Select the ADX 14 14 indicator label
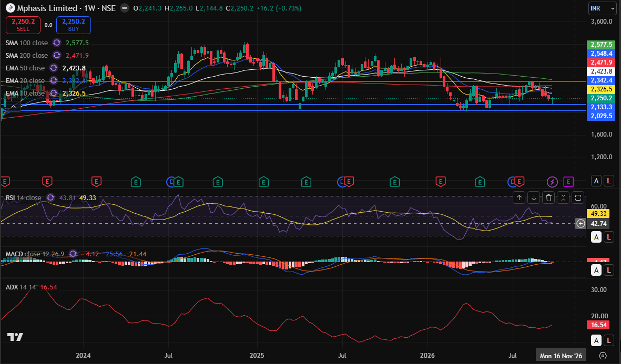The image size is (621, 364). pos(21,287)
